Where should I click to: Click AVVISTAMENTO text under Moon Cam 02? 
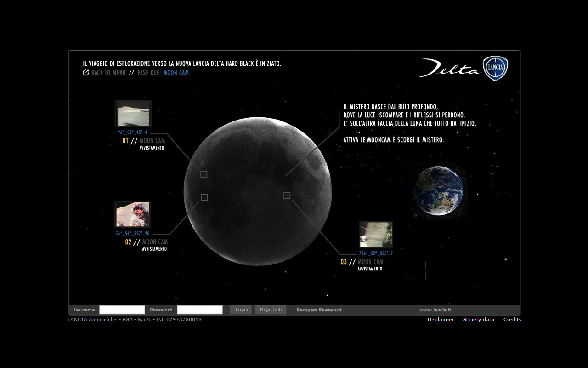point(154,249)
